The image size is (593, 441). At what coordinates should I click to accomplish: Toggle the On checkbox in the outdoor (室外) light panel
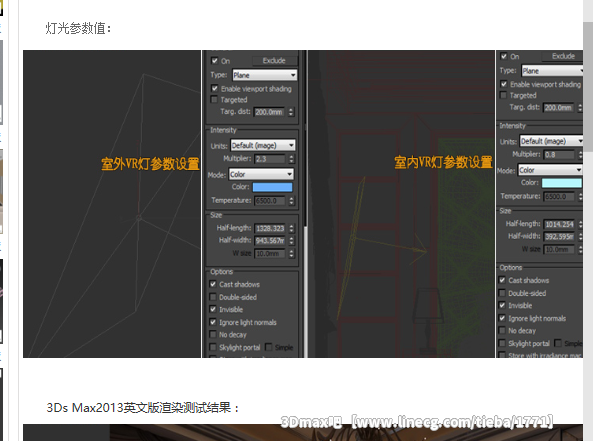(x=214, y=61)
